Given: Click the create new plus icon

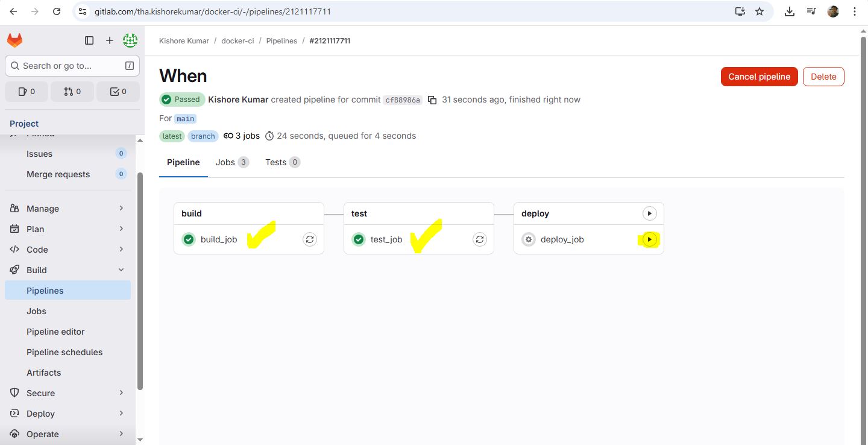Looking at the screenshot, I should click(x=109, y=40).
